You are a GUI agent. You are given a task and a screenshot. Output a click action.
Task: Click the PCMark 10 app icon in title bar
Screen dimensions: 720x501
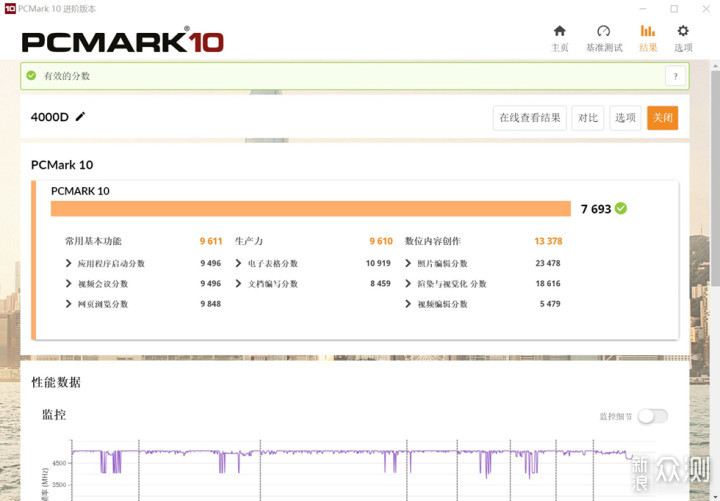(x=10, y=8)
